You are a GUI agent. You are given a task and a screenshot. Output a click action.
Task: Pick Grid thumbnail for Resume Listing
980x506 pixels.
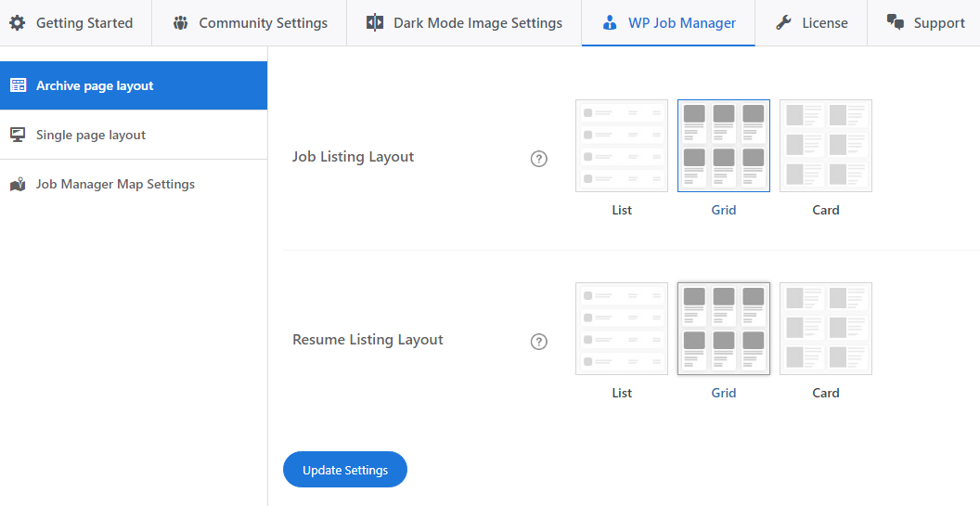point(724,329)
